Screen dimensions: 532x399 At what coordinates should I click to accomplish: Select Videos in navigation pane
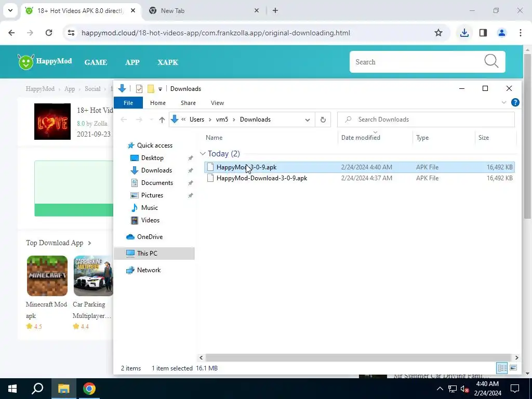[150, 220]
